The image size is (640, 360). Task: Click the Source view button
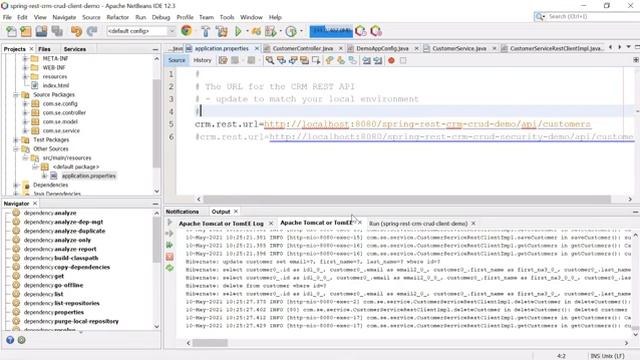(177, 60)
